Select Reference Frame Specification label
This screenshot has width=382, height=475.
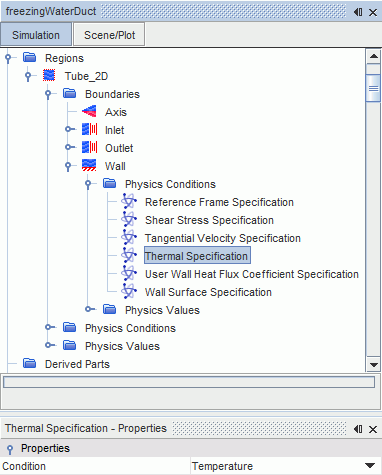[x=219, y=202]
